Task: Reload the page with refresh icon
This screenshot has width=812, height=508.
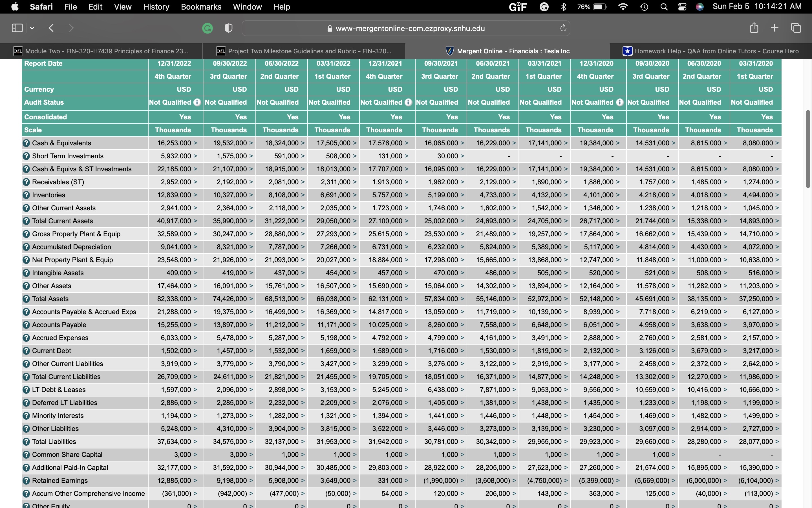Action: 563,28
